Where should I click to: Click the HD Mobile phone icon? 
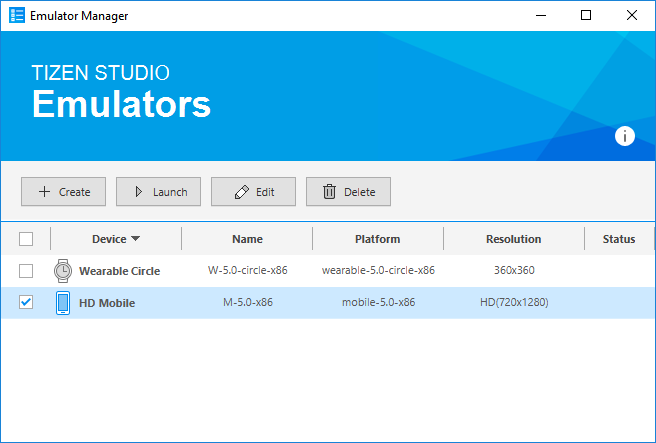click(x=63, y=303)
